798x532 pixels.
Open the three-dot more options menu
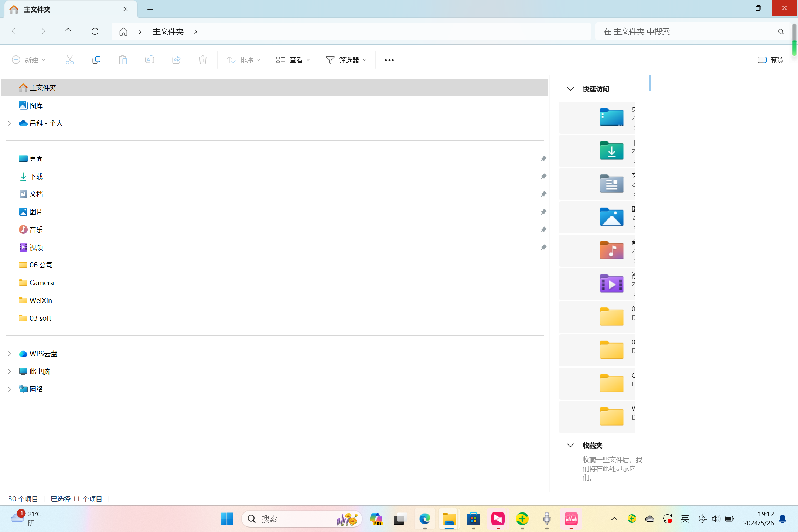(389, 60)
